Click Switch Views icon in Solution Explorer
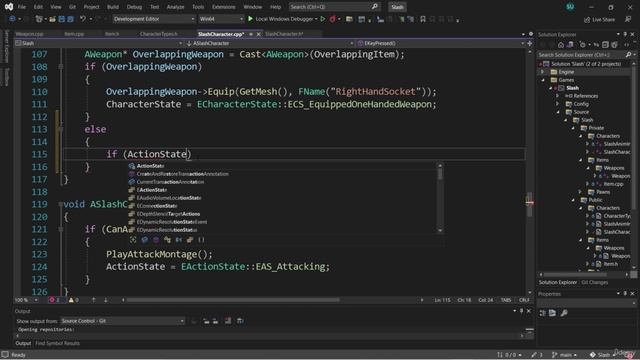The height and width of the screenshot is (360, 640). pyautogui.click(x=570, y=44)
